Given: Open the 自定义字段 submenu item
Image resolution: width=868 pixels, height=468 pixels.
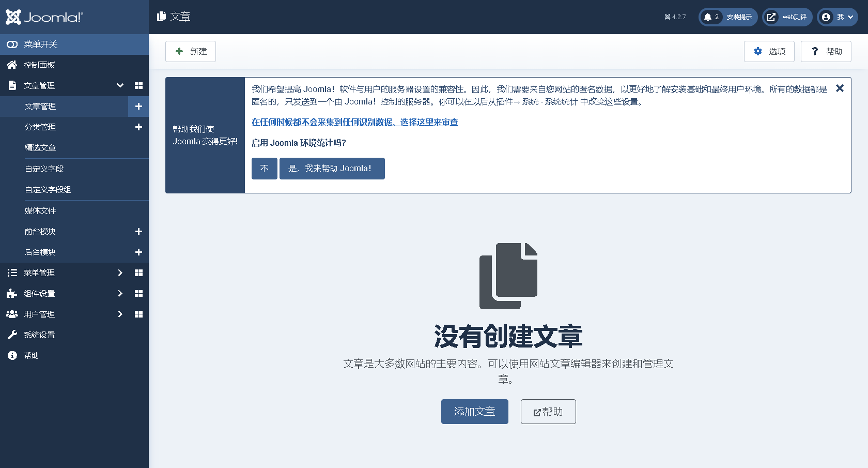Looking at the screenshot, I should [74, 169].
